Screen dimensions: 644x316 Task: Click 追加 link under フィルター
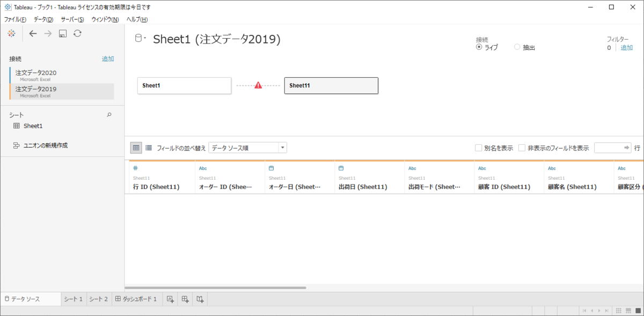627,48
